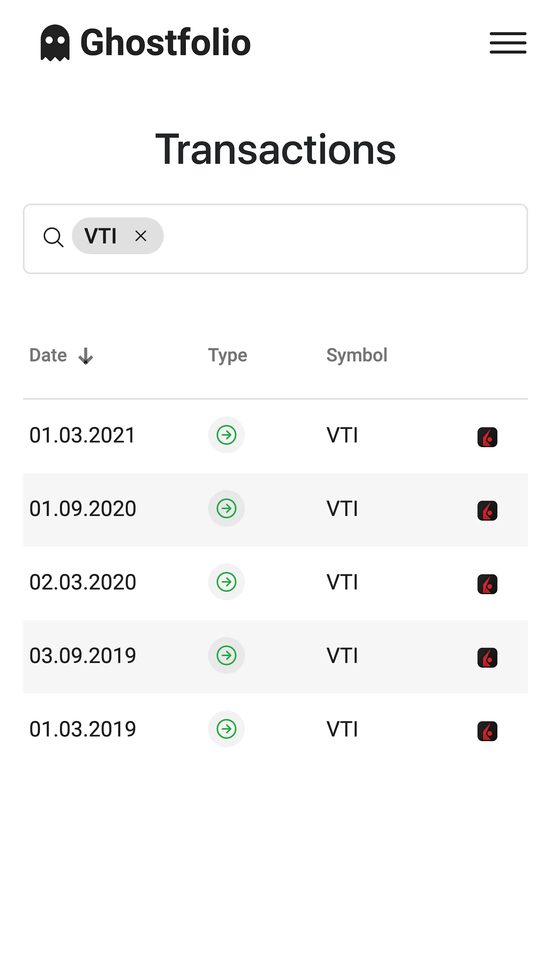Image resolution: width=551 pixels, height=980 pixels.
Task: Remove the VTI filter chip
Action: point(141,236)
